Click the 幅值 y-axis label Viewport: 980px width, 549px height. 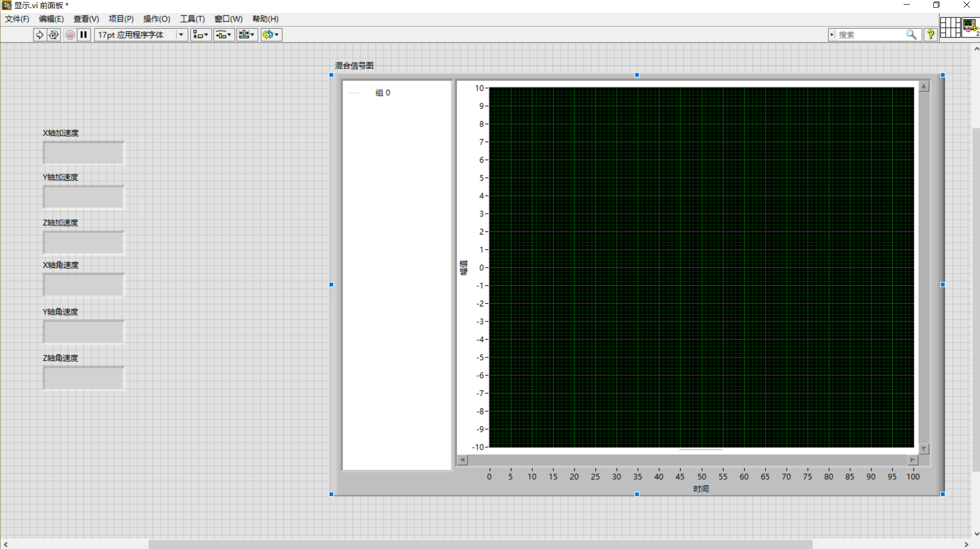(x=464, y=268)
